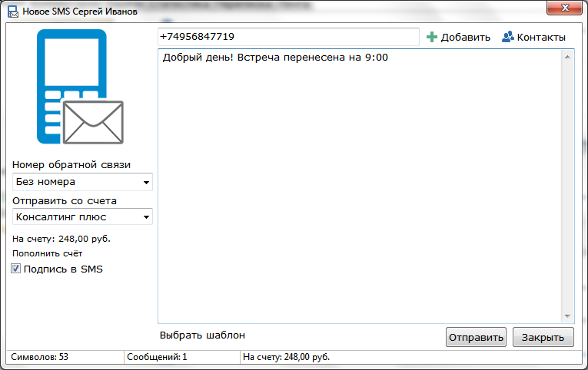588x370 pixels.
Task: Click the Закрыть button
Action: (543, 337)
